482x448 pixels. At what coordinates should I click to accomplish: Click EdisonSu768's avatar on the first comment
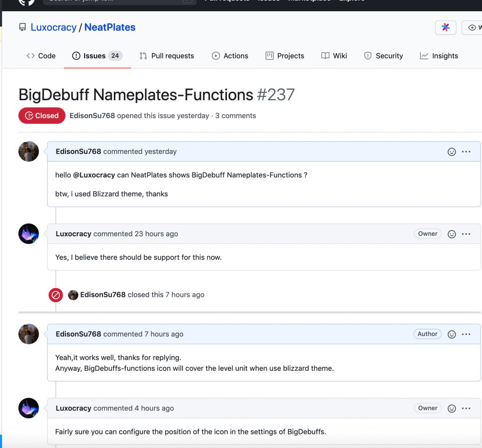(x=29, y=152)
